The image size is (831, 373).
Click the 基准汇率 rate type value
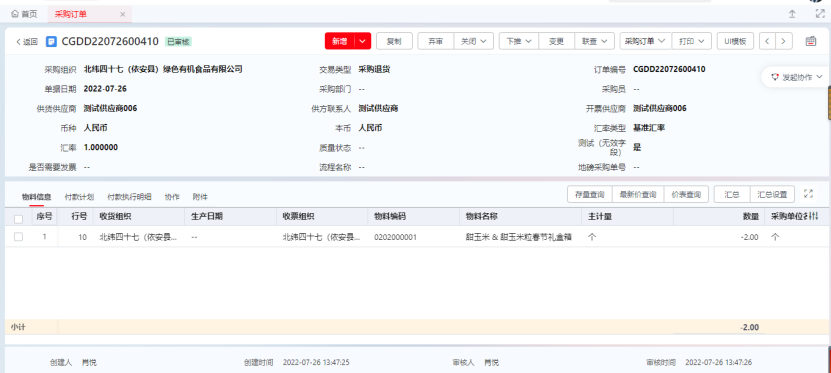[649, 128]
